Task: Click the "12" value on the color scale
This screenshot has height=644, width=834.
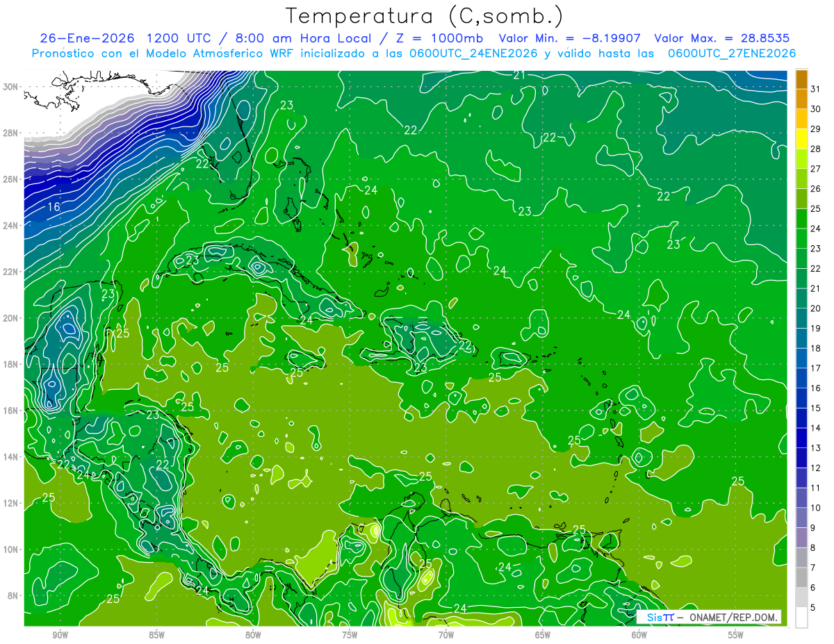Action: 816,468
